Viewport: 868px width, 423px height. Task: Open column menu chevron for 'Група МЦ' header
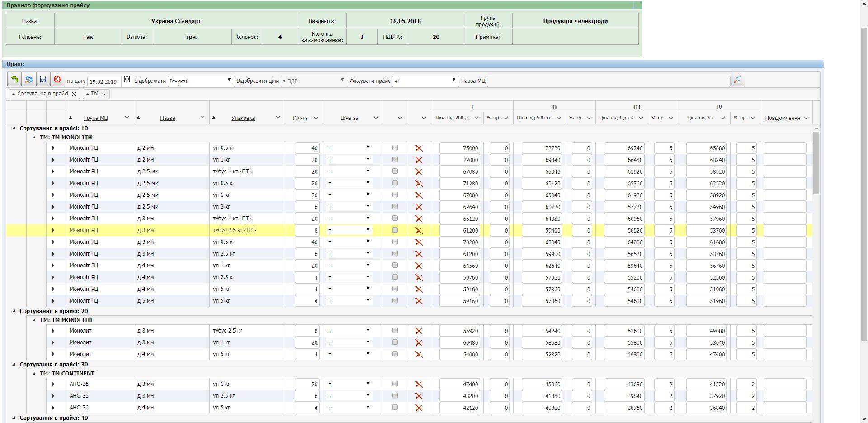pos(127,118)
